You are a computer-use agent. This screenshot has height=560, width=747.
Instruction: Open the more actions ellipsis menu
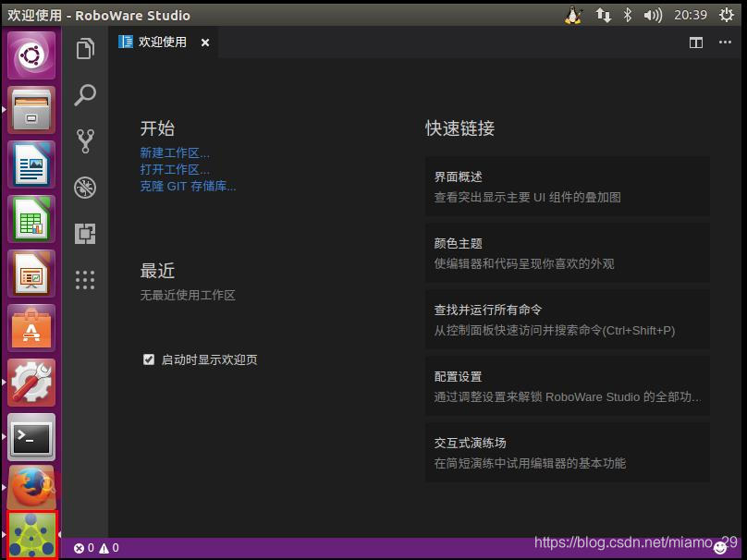click(x=725, y=43)
